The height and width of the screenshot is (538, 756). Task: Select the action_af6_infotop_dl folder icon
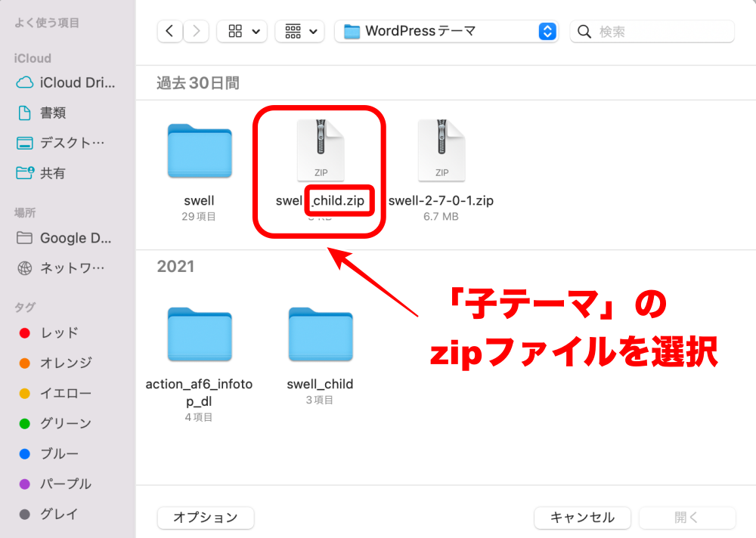(200, 335)
